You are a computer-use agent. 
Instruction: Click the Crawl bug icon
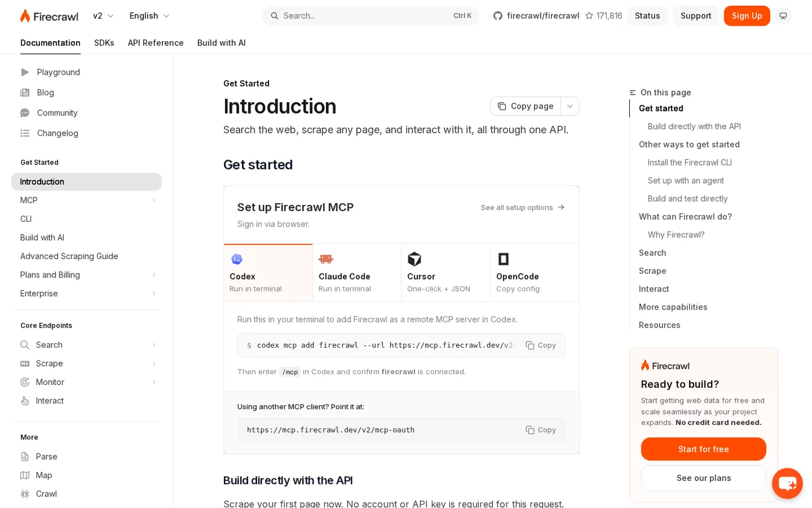click(x=25, y=493)
